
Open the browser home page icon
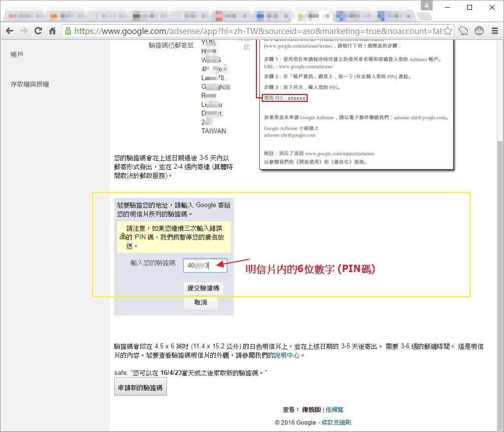[52, 31]
